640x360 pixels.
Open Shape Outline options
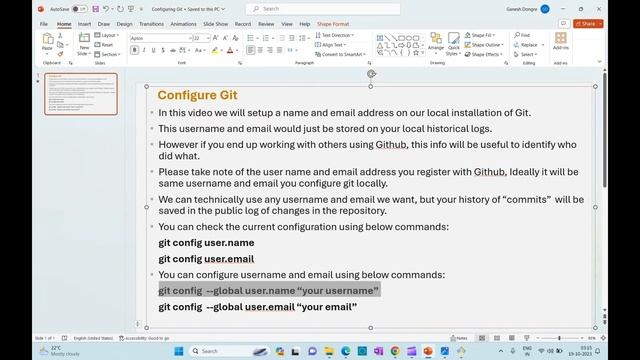click(x=484, y=45)
